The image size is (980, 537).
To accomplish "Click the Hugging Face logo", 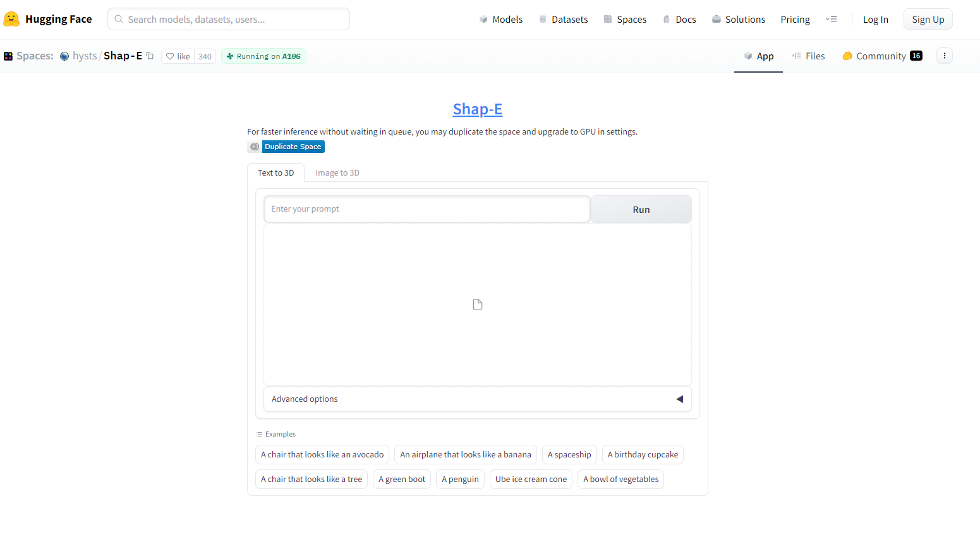I will (x=11, y=18).
